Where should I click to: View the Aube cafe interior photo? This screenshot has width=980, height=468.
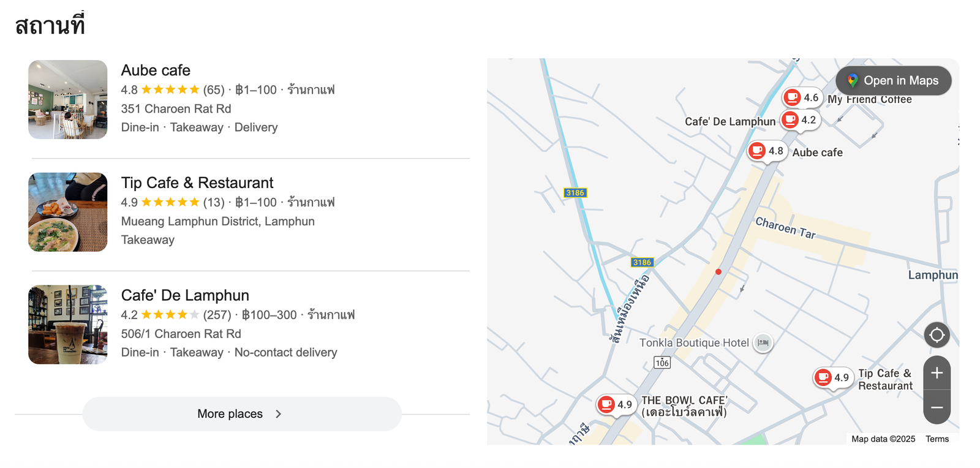(68, 100)
